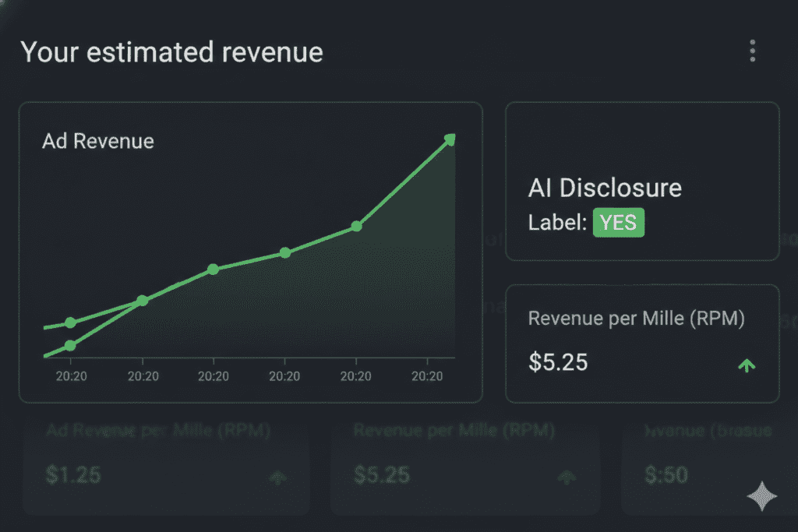798x532 pixels.
Task: Open the three-dot options menu
Action: click(752, 51)
